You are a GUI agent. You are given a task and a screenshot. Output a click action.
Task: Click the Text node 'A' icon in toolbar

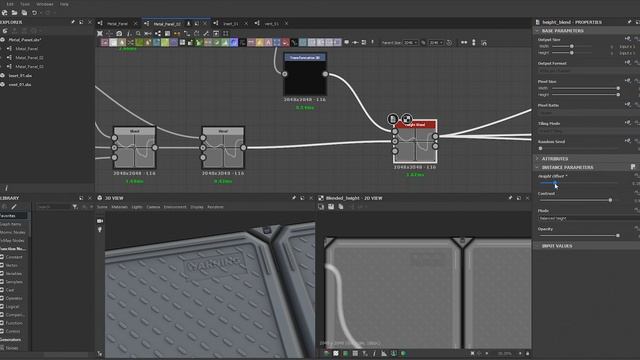pos(268,42)
